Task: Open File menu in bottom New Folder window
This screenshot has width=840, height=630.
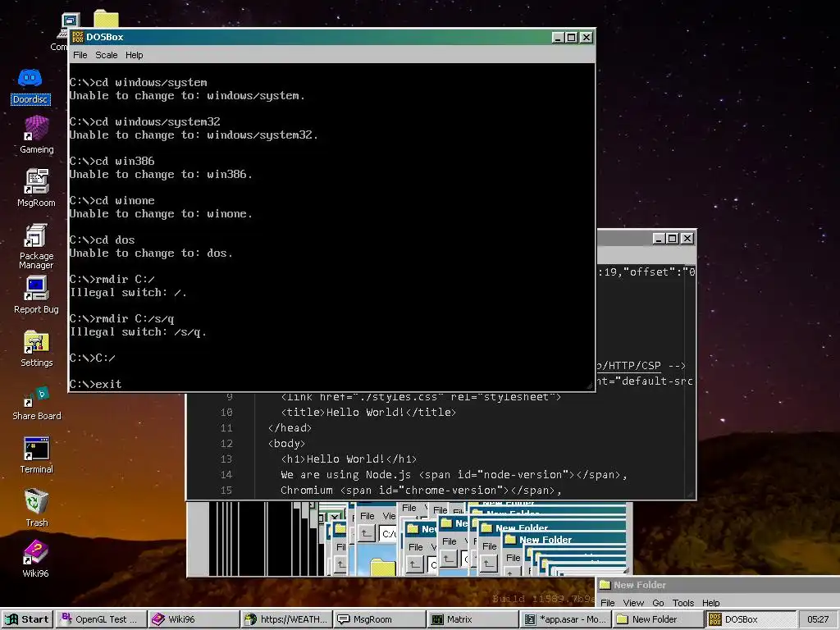Action: [x=608, y=603]
